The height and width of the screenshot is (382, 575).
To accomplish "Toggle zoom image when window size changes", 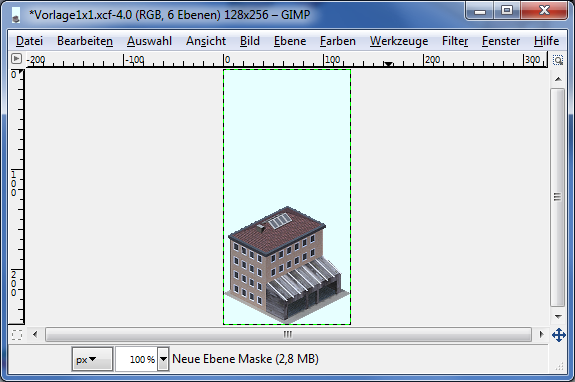I will (558, 60).
